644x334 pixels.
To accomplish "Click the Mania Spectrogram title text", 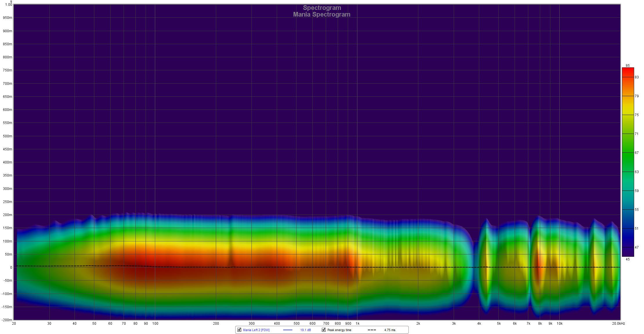I will (x=321, y=15).
